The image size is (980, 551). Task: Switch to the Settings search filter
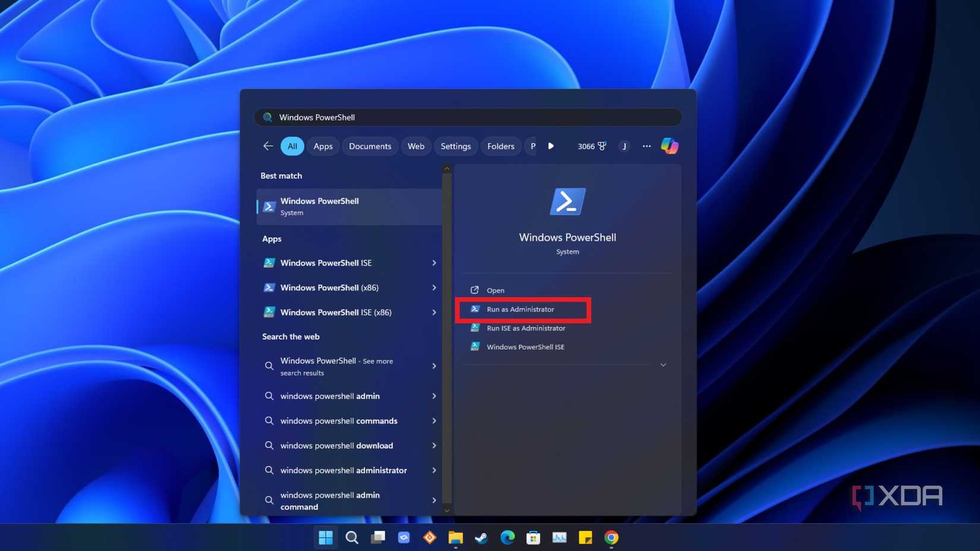point(456,146)
